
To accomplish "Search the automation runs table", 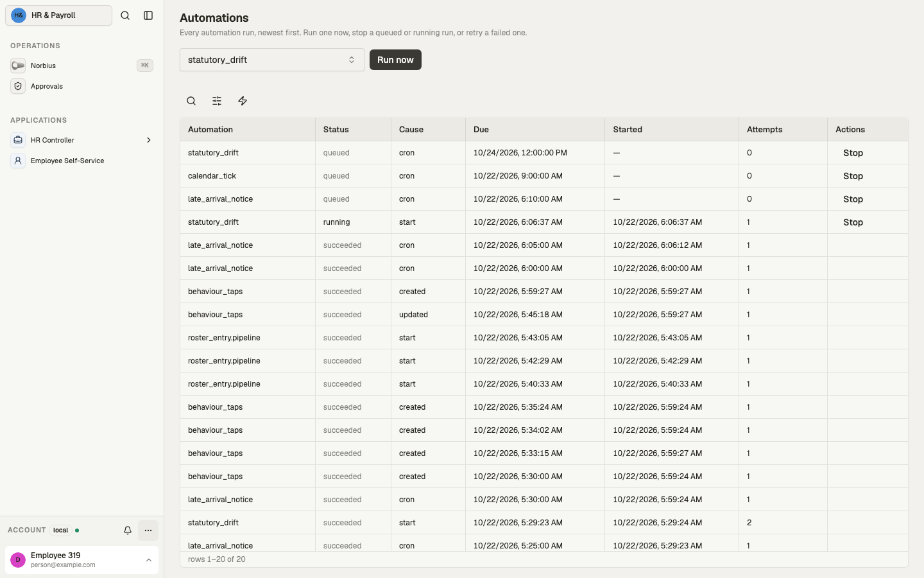I will point(191,101).
